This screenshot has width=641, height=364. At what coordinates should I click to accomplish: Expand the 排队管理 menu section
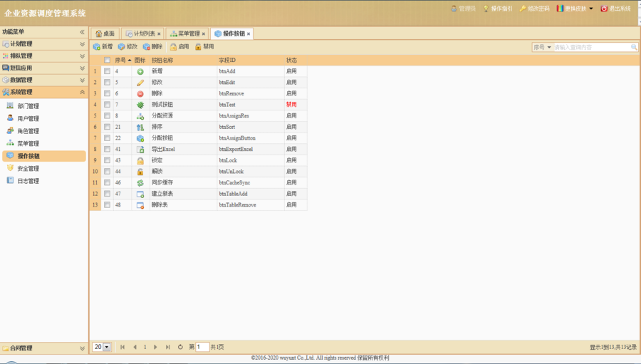coord(82,56)
